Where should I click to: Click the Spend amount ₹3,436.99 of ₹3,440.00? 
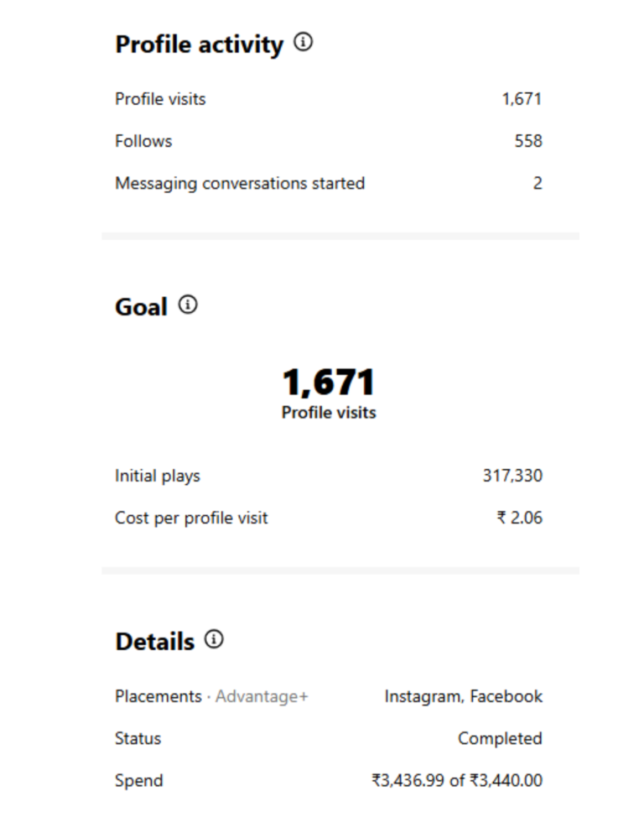coord(457,780)
